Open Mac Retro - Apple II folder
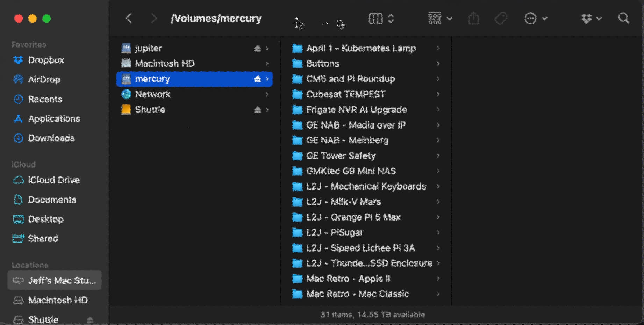 pyautogui.click(x=366, y=279)
